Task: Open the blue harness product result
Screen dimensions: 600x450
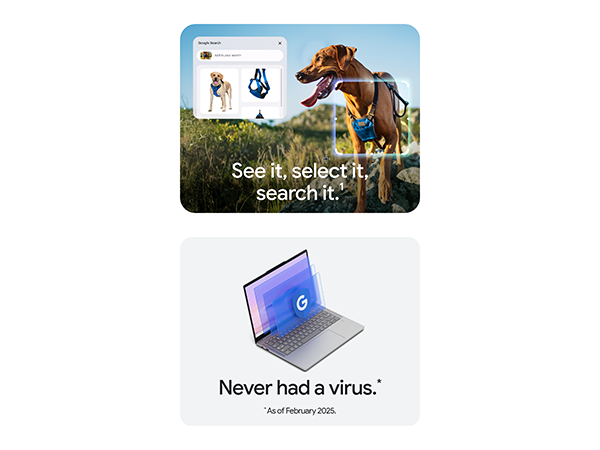Action: coord(259,85)
